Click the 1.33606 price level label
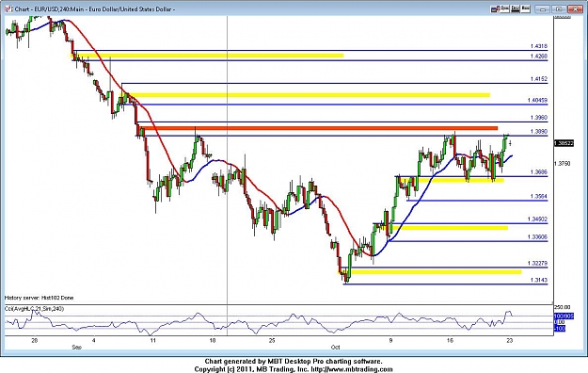The width and height of the screenshot is (588, 373). tap(537, 237)
